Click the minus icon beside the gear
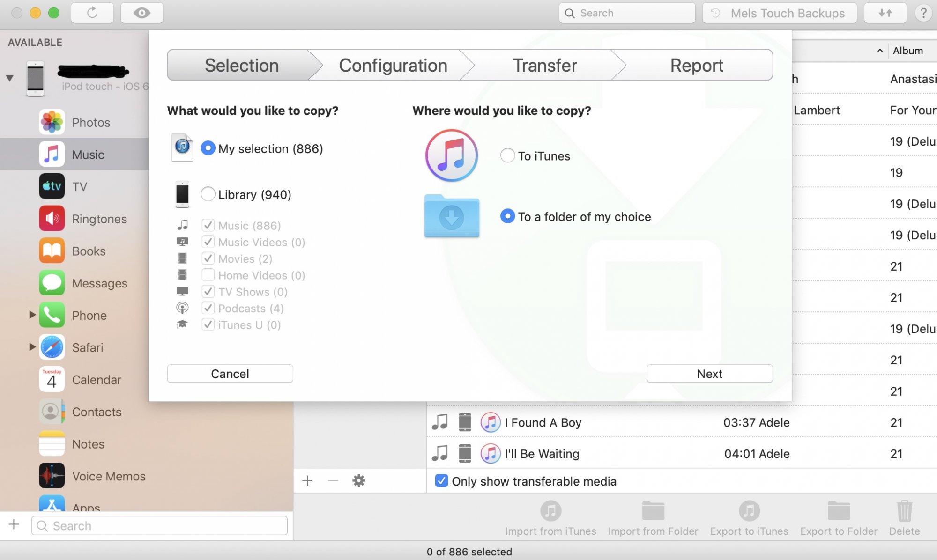Viewport: 937px width, 560px height. (x=333, y=480)
